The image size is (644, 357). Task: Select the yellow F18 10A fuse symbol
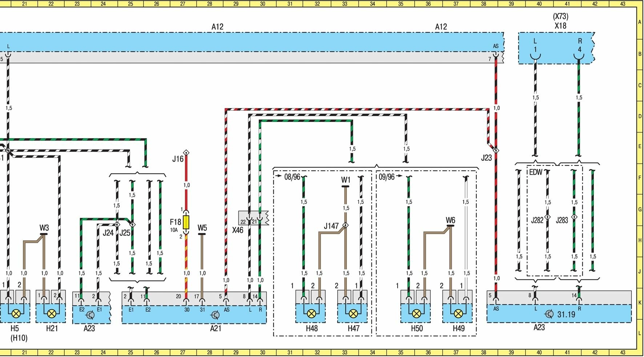pyautogui.click(x=186, y=222)
